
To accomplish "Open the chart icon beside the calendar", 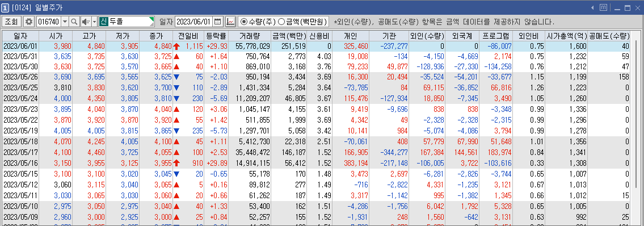I will pyautogui.click(x=231, y=22).
